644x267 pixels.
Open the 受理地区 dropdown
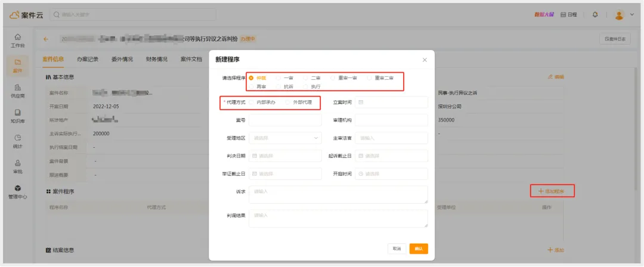pyautogui.click(x=285, y=138)
